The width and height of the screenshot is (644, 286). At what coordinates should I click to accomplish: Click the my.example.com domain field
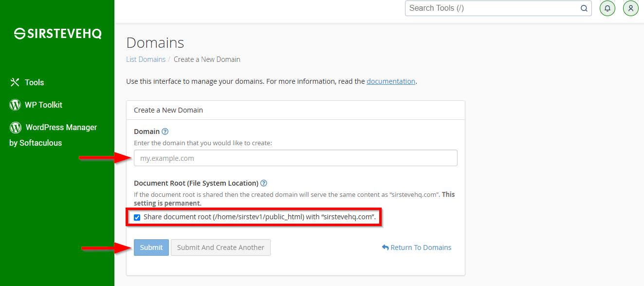click(x=295, y=158)
